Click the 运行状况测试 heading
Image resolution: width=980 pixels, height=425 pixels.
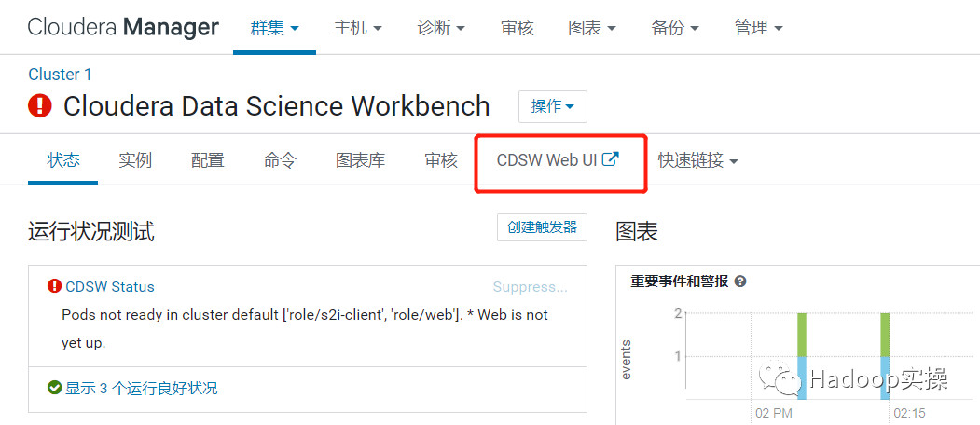coord(91,232)
